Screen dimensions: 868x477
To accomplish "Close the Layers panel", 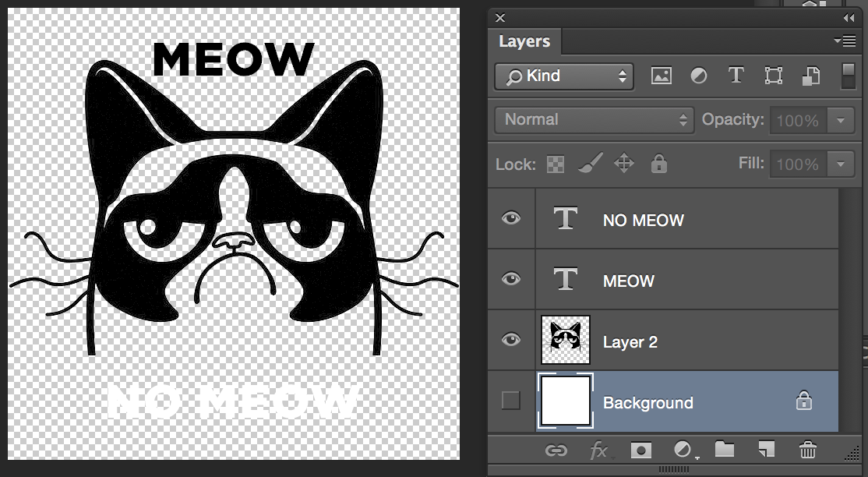I will (500, 18).
